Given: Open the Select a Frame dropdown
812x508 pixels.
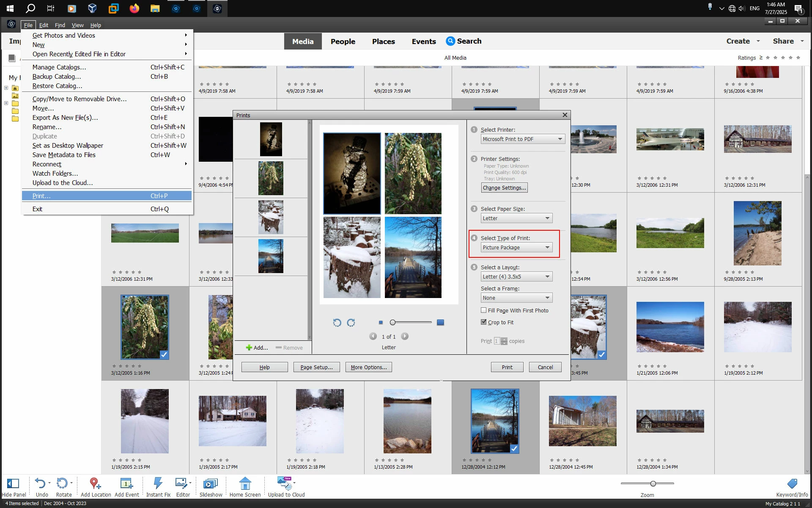Looking at the screenshot, I should click(516, 298).
